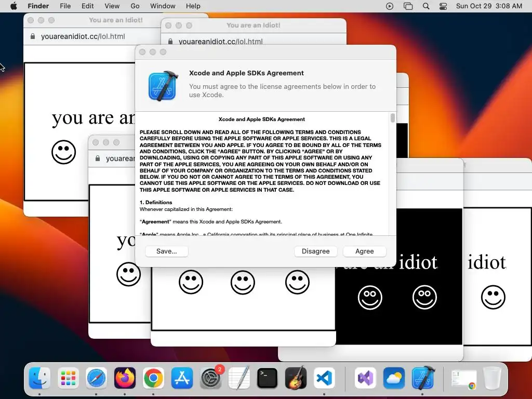532x399 pixels.
Task: Open the File menu
Action: pos(65,6)
